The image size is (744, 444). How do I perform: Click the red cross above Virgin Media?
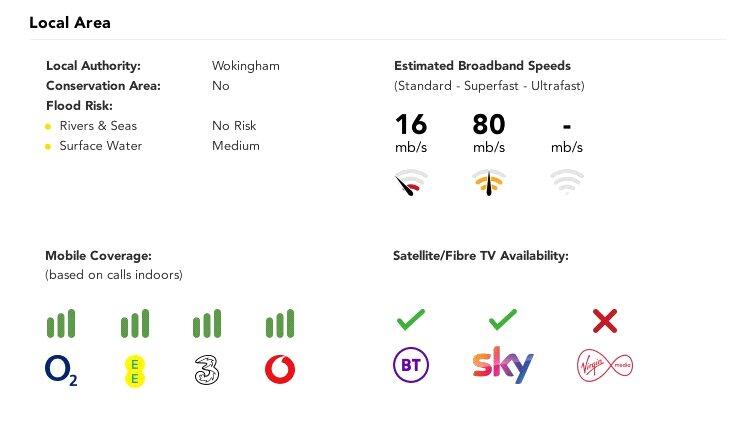coord(604,320)
